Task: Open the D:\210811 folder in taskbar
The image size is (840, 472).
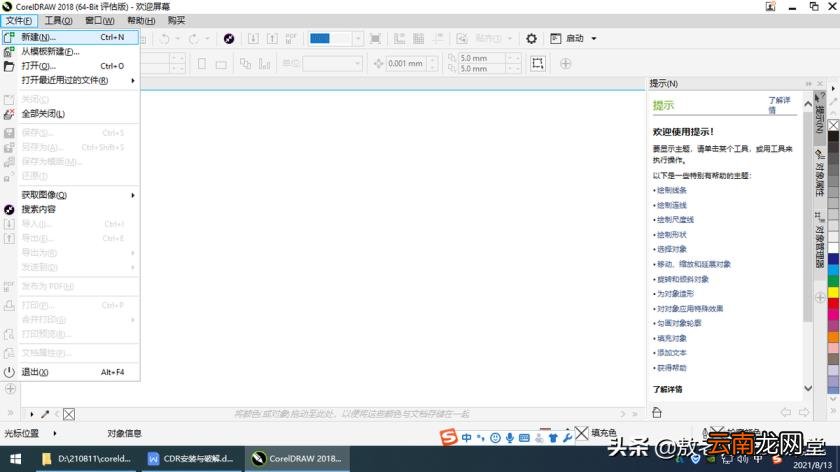Action: tap(87, 459)
